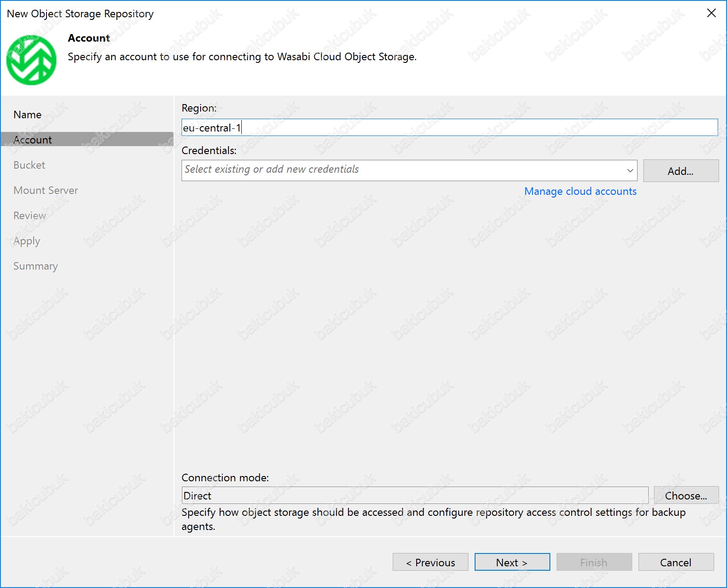Click the Connection mode Direct field
This screenshot has width=727, height=588.
tap(414, 495)
